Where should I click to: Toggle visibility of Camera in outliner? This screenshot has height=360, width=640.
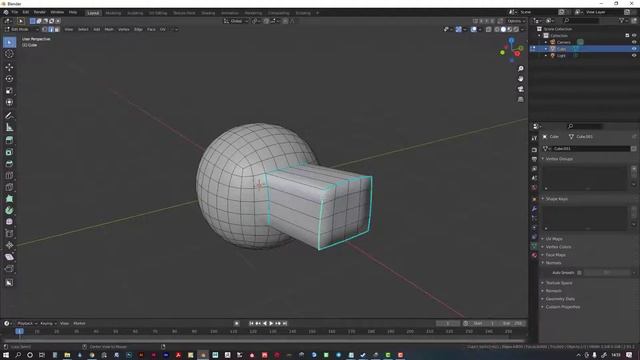[634, 42]
